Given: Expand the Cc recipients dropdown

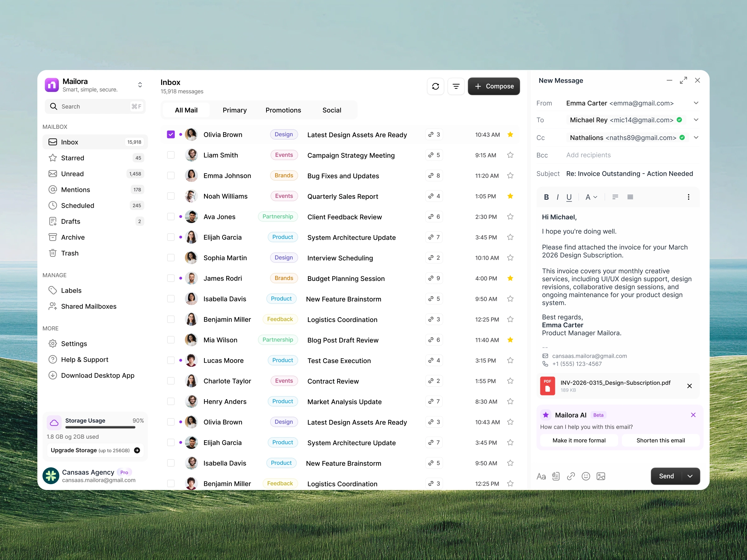Looking at the screenshot, I should 696,138.
